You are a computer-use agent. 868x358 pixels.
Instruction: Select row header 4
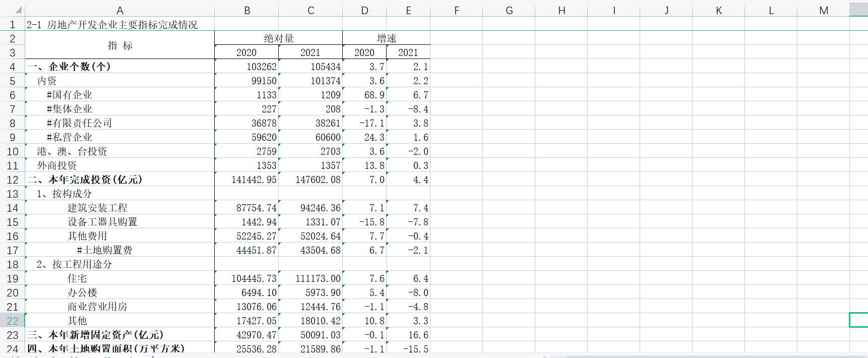point(12,67)
